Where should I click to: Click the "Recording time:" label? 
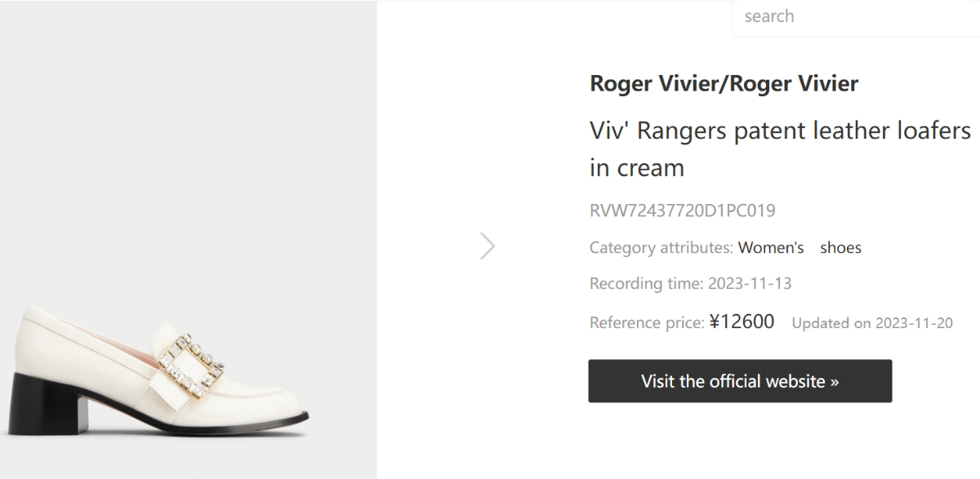[646, 284]
